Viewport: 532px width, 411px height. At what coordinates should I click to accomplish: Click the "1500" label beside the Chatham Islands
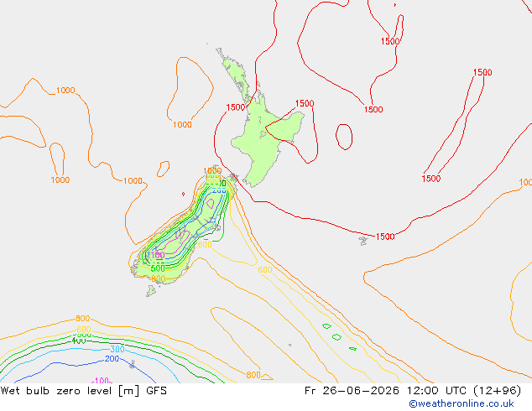coord(385,237)
